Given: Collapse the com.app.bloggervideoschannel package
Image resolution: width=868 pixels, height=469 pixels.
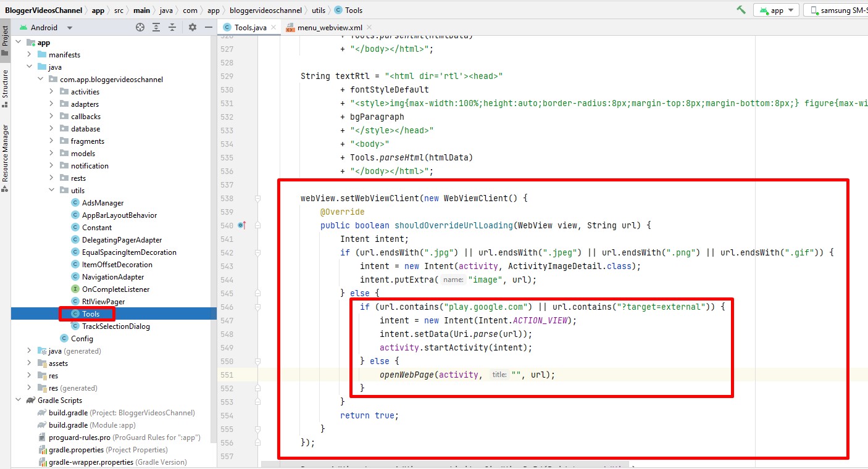Looking at the screenshot, I should (x=40, y=80).
